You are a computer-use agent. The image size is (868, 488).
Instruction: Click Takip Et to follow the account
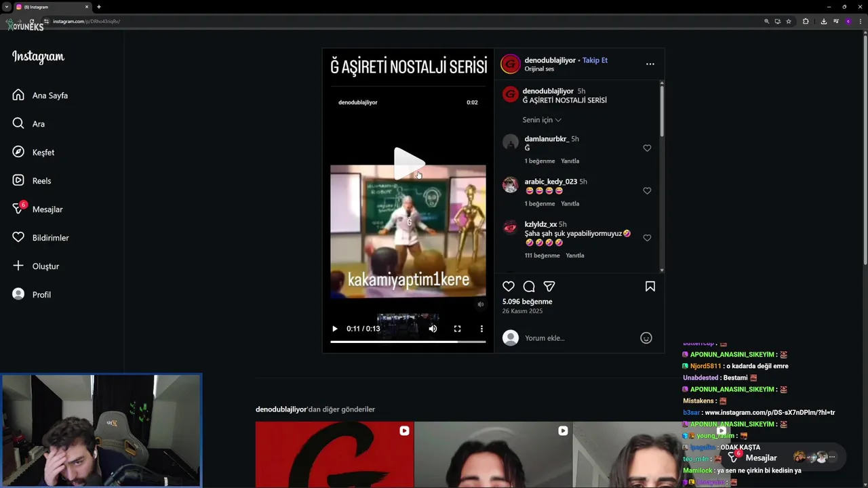pyautogui.click(x=595, y=60)
